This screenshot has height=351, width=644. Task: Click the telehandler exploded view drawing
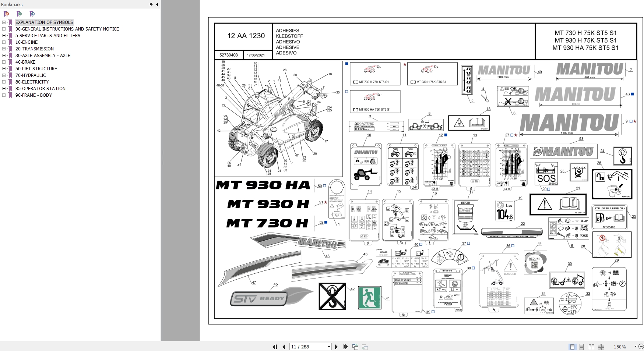click(278, 118)
